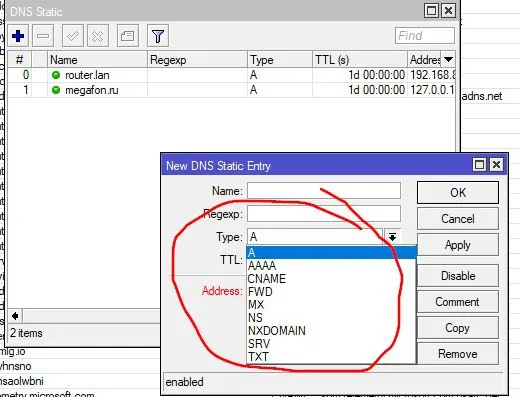Select the router.lan entry row
The height and width of the screenshot is (397, 520).
pyautogui.click(x=231, y=75)
